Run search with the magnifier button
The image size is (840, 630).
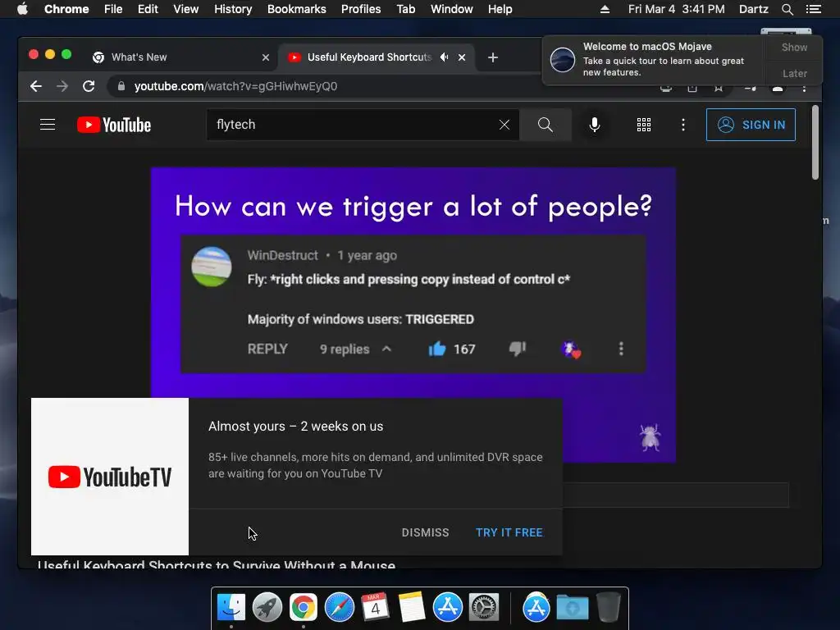point(546,125)
